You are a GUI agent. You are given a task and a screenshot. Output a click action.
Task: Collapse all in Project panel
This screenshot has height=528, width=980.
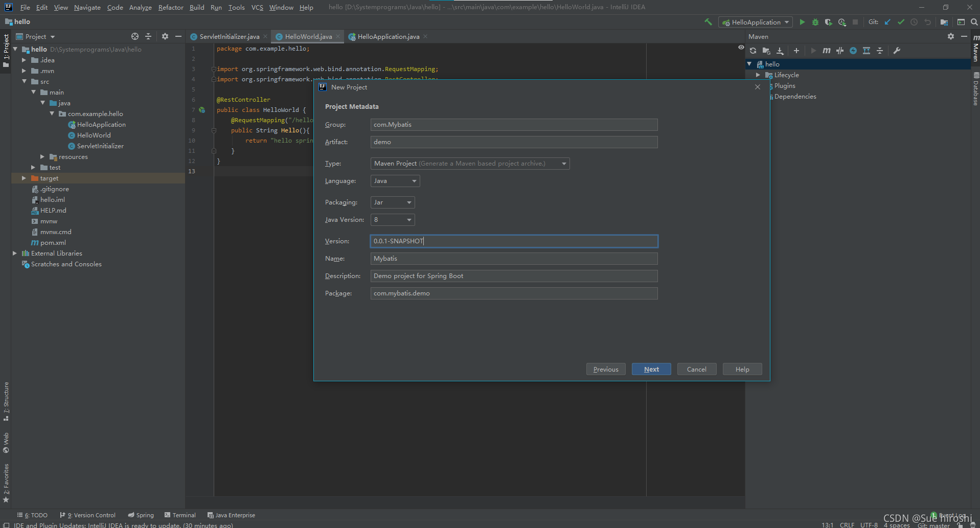(148, 36)
